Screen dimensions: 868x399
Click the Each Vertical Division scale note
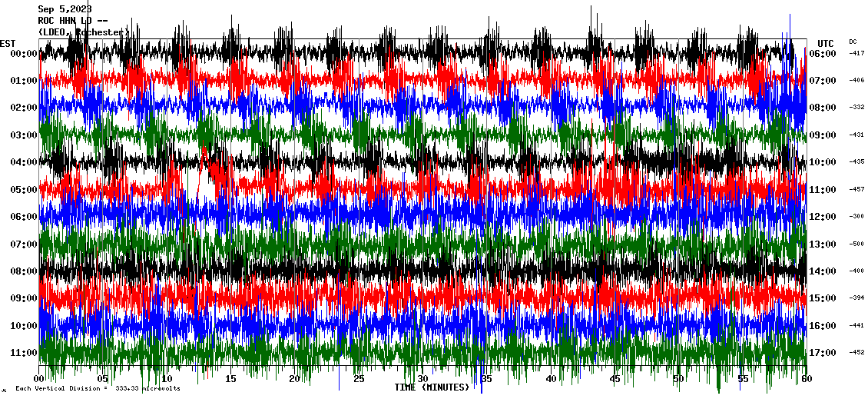click(97, 388)
